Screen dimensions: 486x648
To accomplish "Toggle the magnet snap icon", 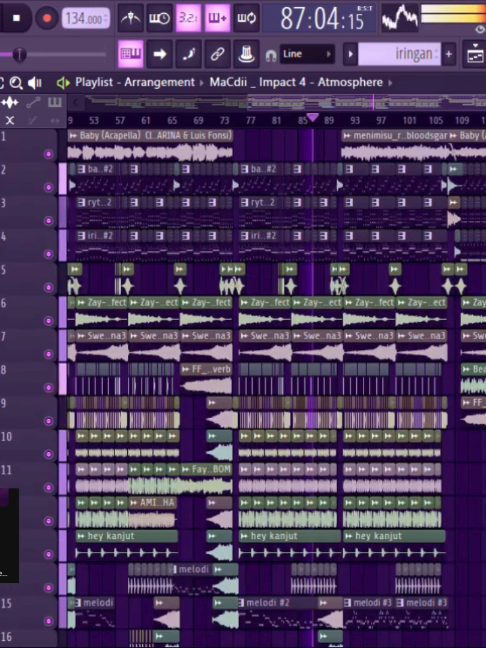I will [x=271, y=55].
